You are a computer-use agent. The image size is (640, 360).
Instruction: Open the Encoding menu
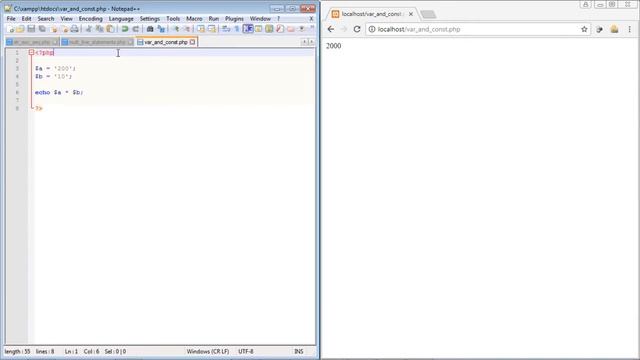pyautogui.click(x=91, y=19)
